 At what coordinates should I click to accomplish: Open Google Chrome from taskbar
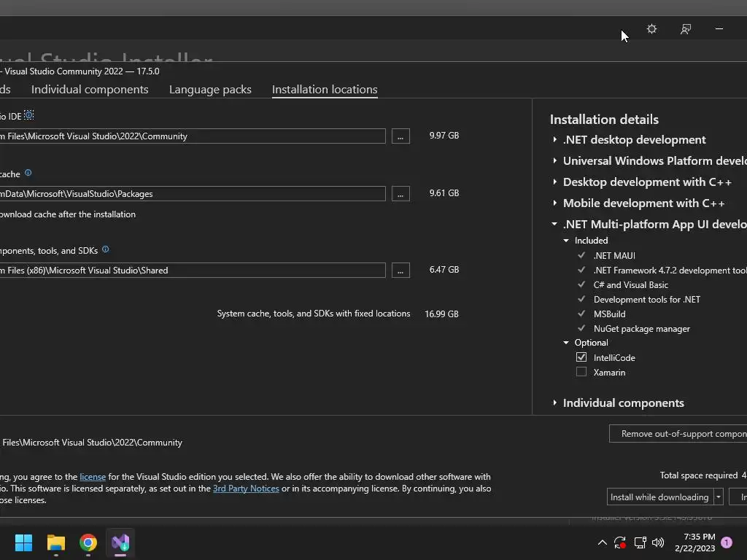pos(88,542)
